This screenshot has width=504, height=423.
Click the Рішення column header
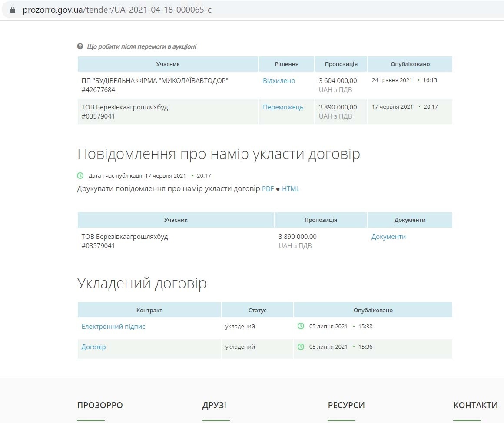coord(286,64)
